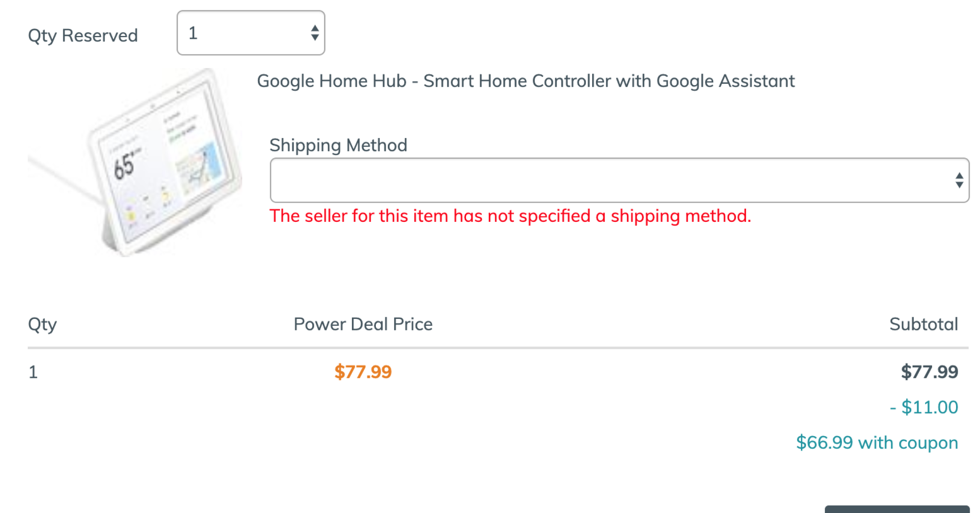Click the $66.99 with coupon text
This screenshot has width=980, height=513.
877,443
